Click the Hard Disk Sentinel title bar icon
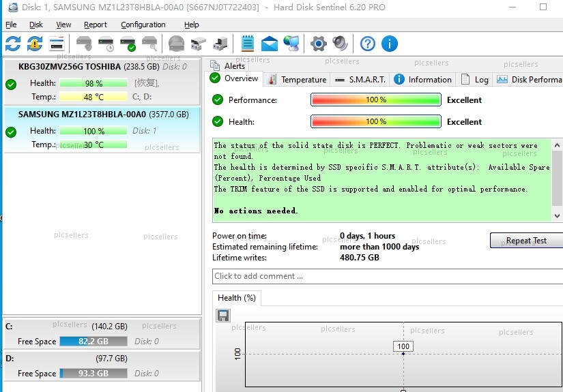563x392 pixels. [13, 7]
